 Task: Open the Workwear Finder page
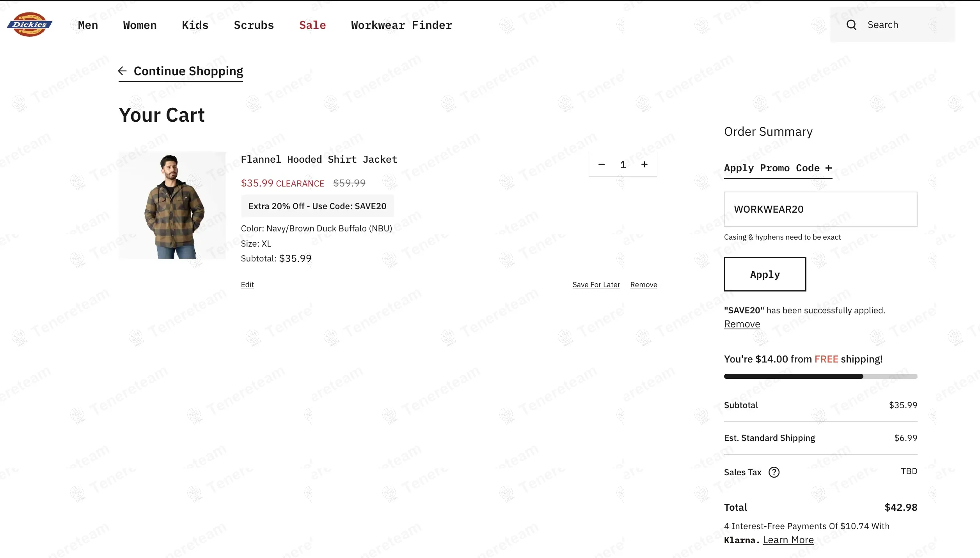(x=401, y=25)
